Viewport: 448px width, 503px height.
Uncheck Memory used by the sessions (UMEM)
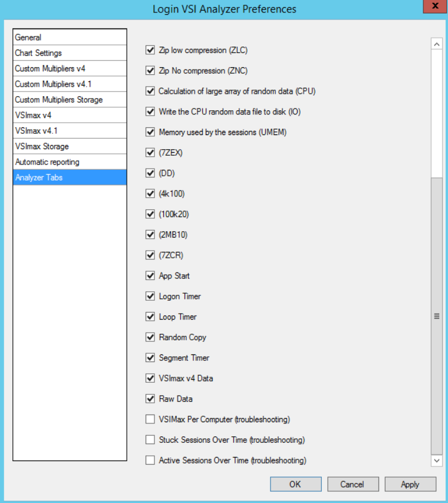pyautogui.click(x=150, y=132)
